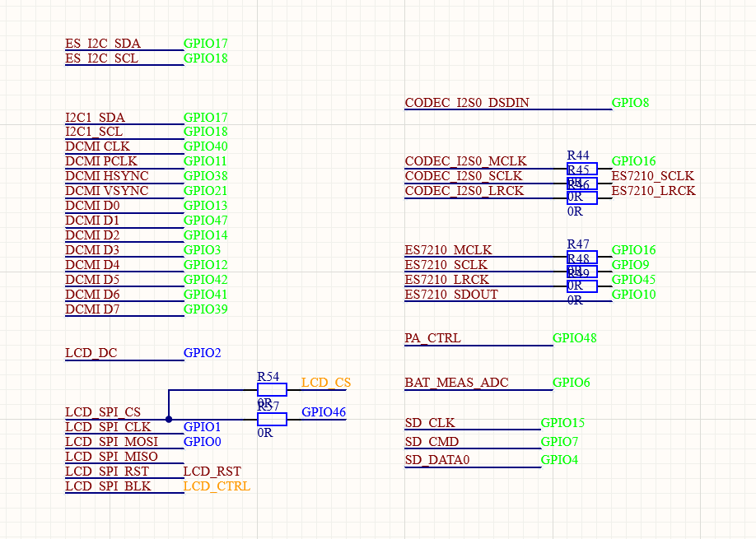Viewport: 756px width, 539px height.
Task: Click the GPIO38 port label
Action: [205, 176]
